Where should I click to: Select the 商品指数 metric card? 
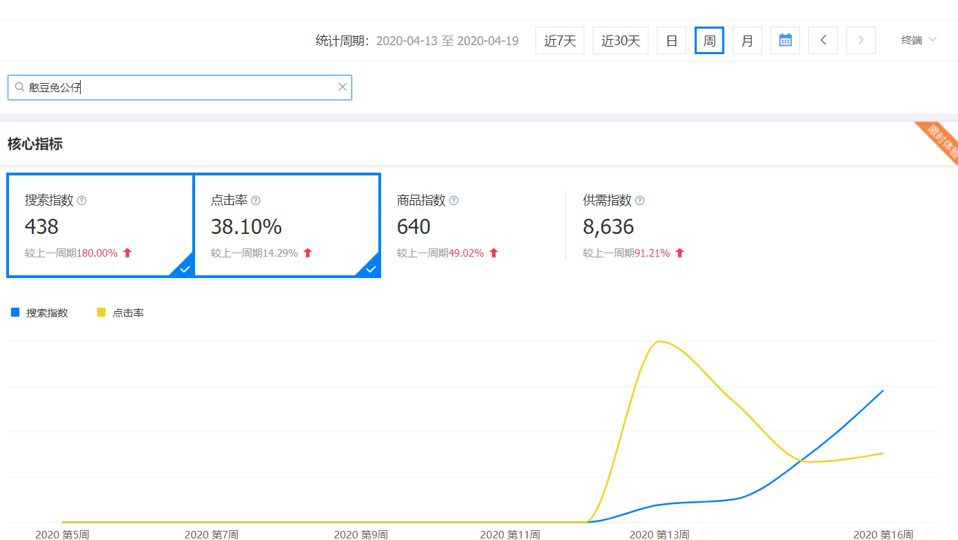472,226
